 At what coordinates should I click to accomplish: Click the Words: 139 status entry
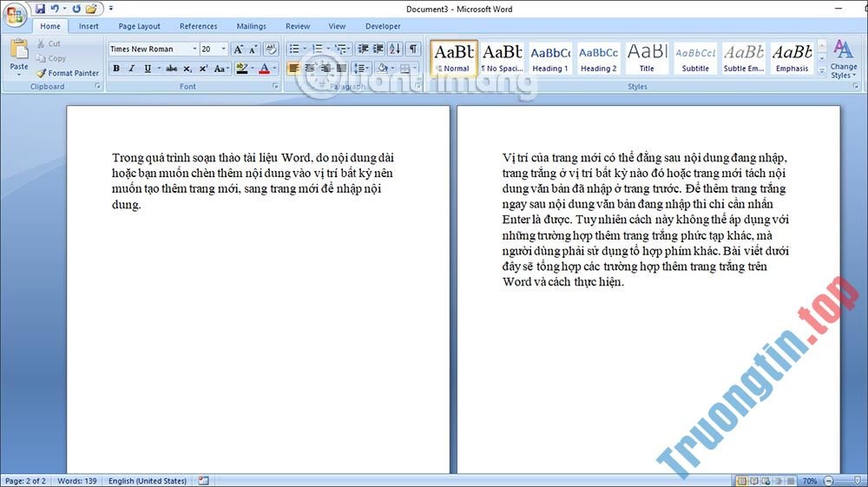(77, 481)
